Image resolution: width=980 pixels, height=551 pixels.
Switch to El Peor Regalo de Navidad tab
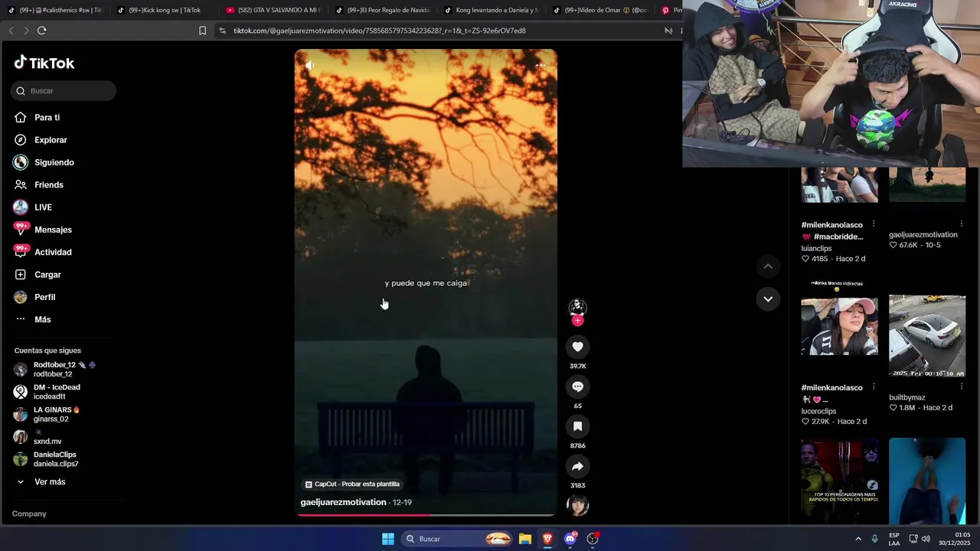click(x=383, y=10)
